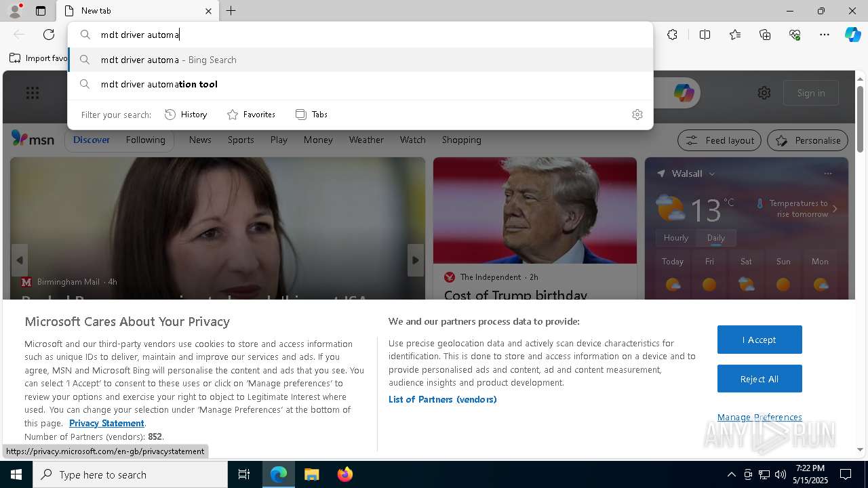Click Reject All cookie button
Image resolution: width=868 pixels, height=488 pixels.
(759, 379)
